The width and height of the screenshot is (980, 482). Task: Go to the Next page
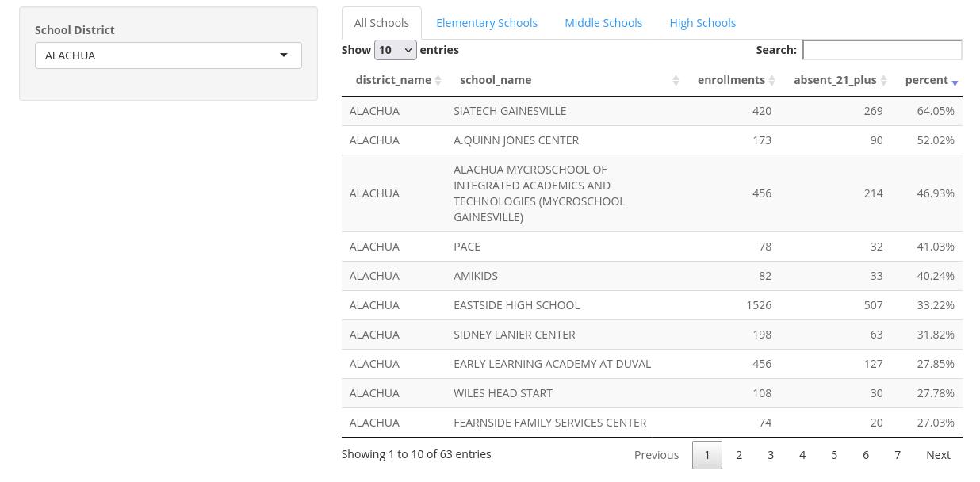pos(938,455)
